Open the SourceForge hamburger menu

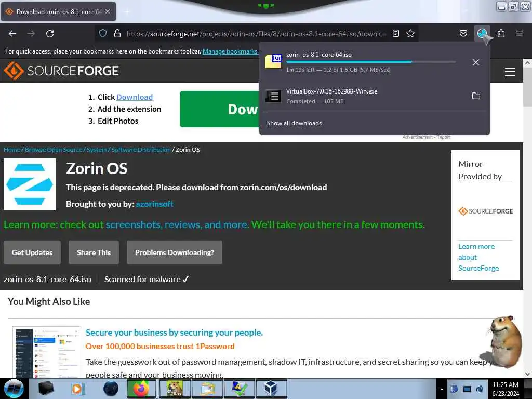tap(510, 72)
